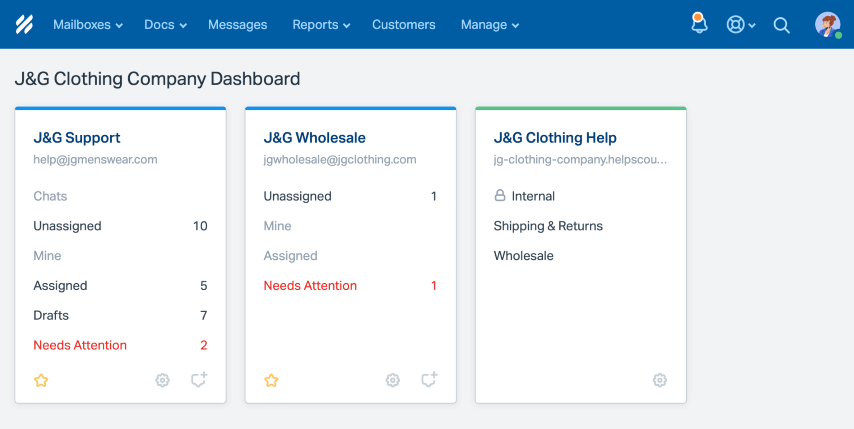Go to the Messages menu item
The image size is (854, 429).
tap(237, 25)
